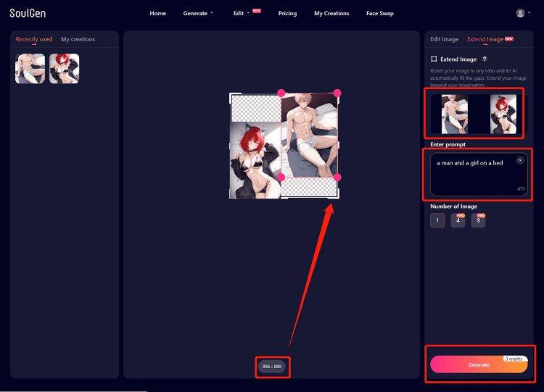
Task: Switch to the Edit Image tab
Action: (x=445, y=39)
